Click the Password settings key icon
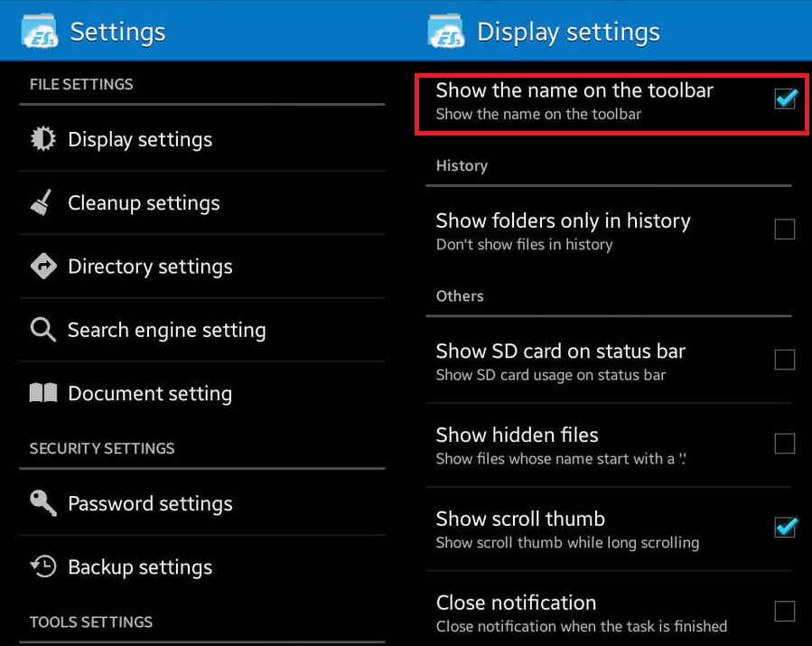The height and width of the screenshot is (646, 812). click(43, 503)
